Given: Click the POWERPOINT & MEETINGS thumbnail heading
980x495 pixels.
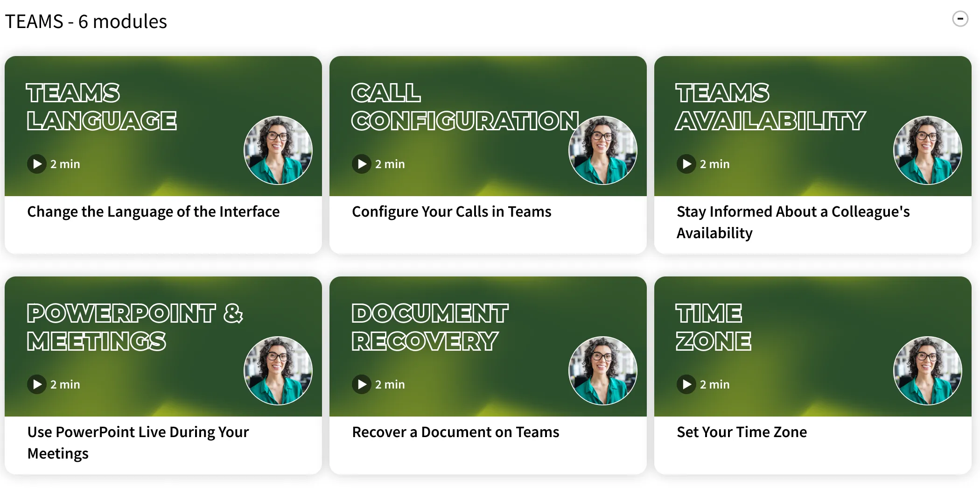Looking at the screenshot, I should (x=135, y=327).
